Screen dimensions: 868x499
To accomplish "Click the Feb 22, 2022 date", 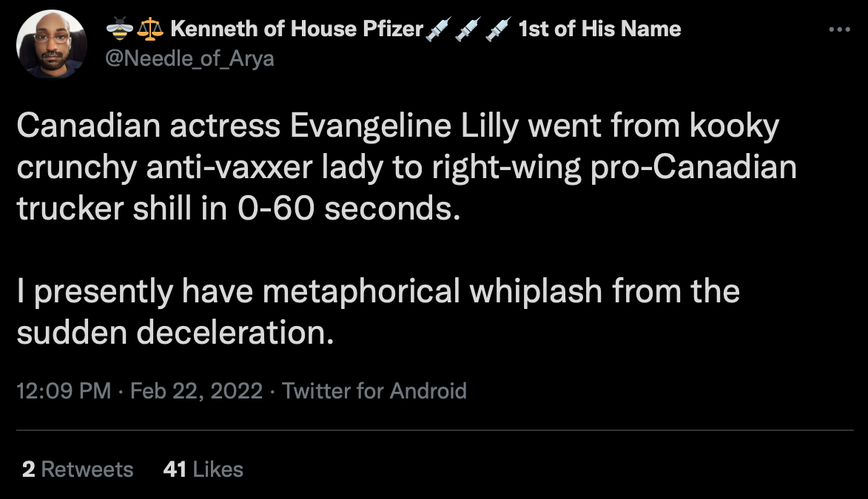I will (x=196, y=390).
